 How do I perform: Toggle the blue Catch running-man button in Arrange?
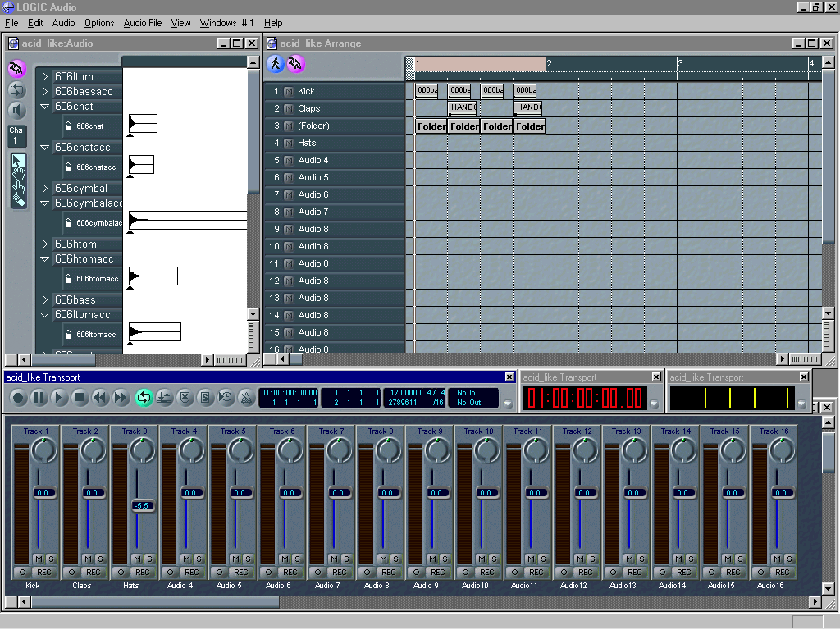tap(276, 64)
